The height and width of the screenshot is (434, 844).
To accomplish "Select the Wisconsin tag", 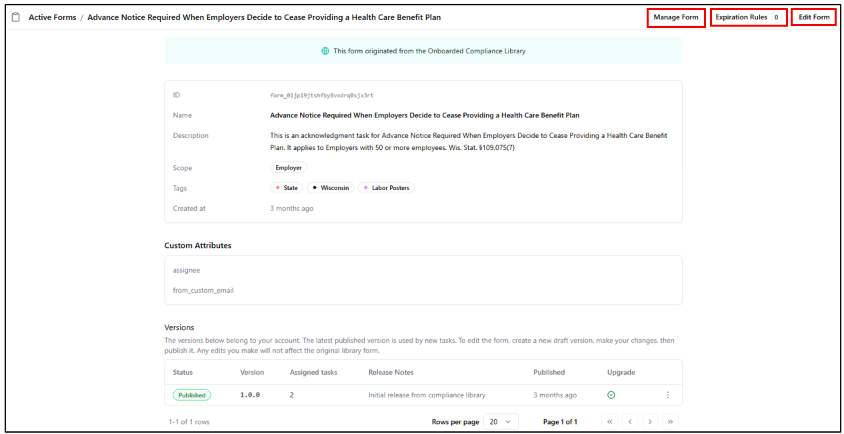I will 331,188.
